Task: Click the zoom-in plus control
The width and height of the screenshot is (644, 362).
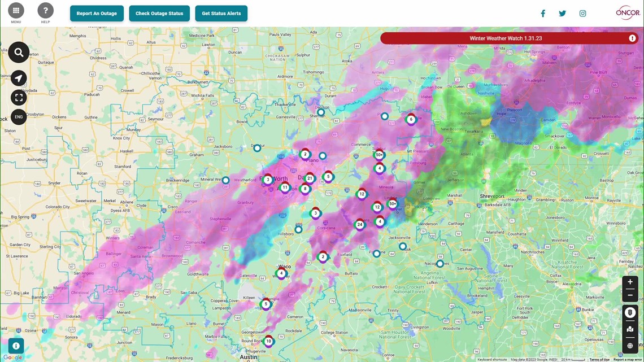Action: (630, 281)
